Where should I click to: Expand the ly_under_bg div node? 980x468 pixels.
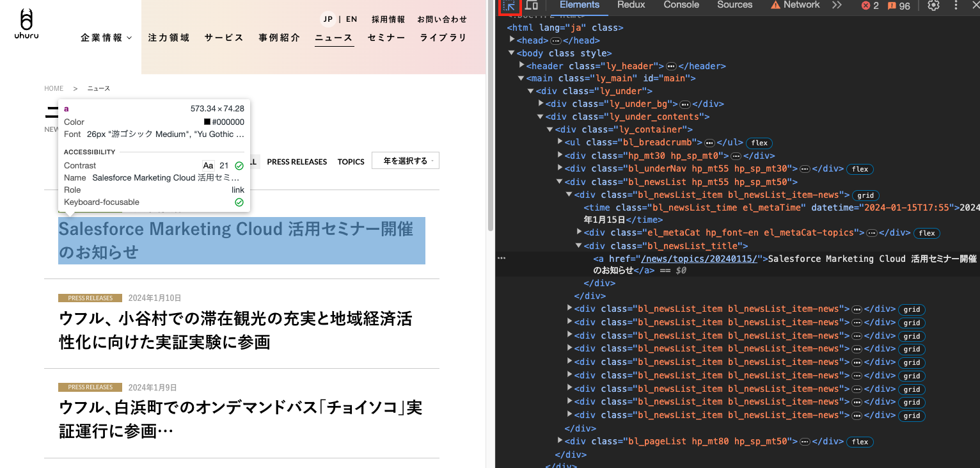point(541,103)
